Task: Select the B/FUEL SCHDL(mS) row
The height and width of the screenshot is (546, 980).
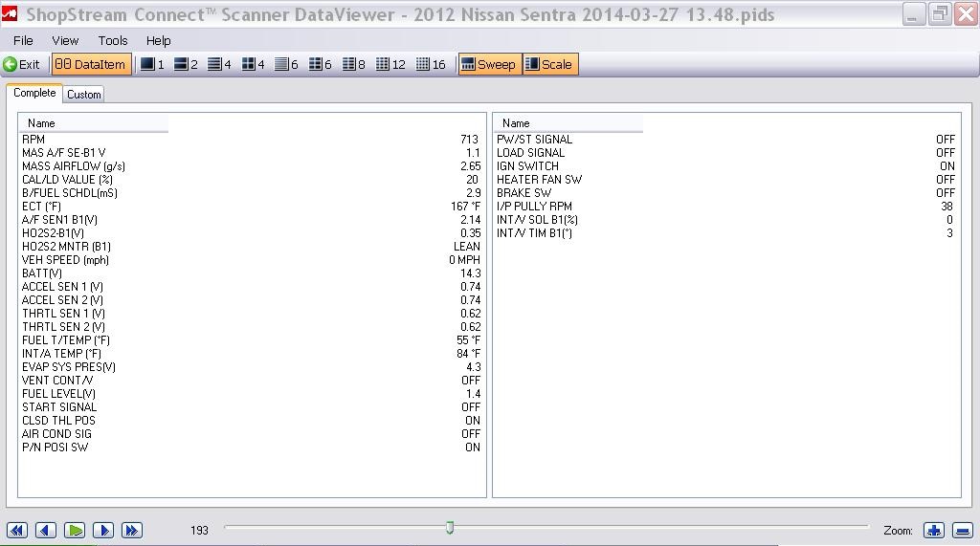Action: click(x=252, y=193)
